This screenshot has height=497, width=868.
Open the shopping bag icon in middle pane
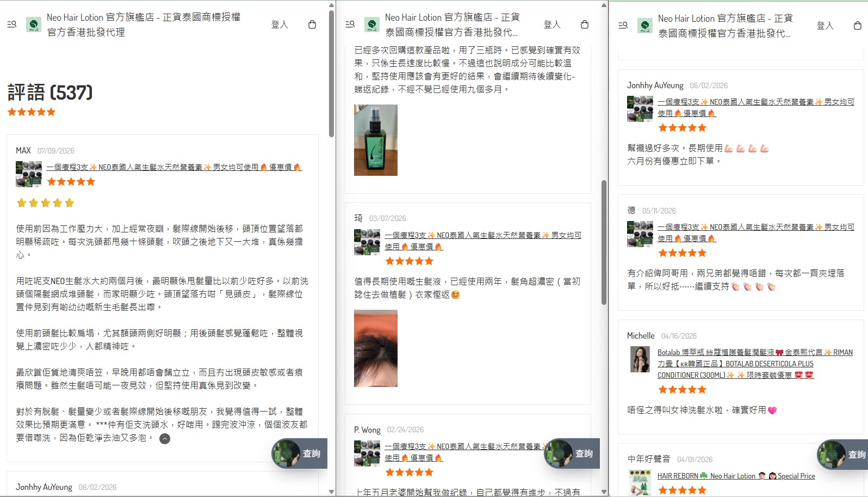(585, 24)
